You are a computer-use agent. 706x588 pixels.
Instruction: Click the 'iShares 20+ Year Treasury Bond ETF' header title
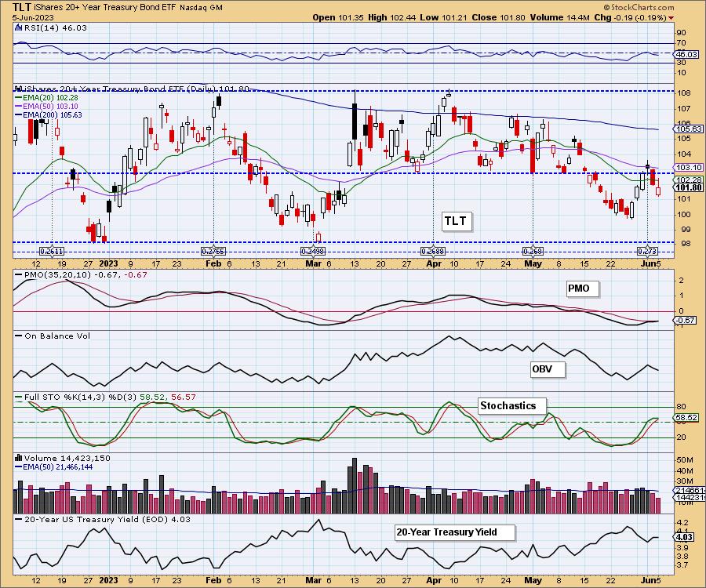tap(105, 8)
